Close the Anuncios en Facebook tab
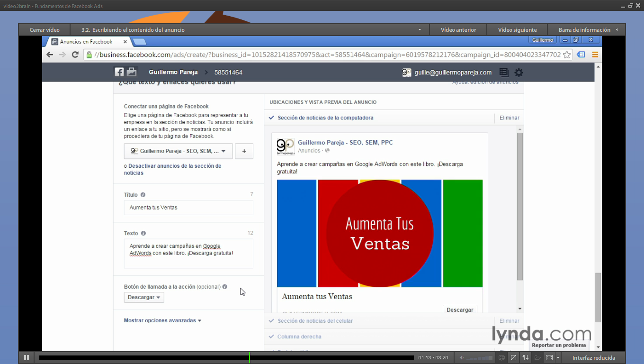The height and width of the screenshot is (364, 644). click(125, 42)
